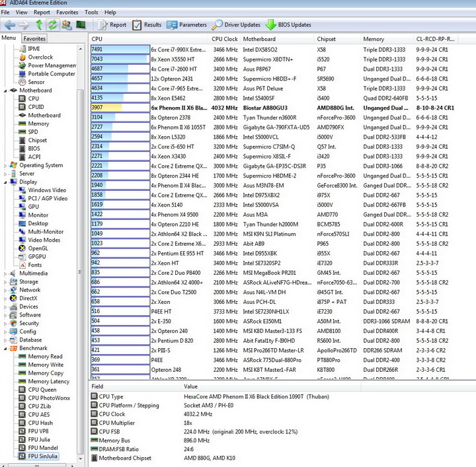The image size is (476, 467).
Task: Open the View menu
Action: [x=21, y=13]
